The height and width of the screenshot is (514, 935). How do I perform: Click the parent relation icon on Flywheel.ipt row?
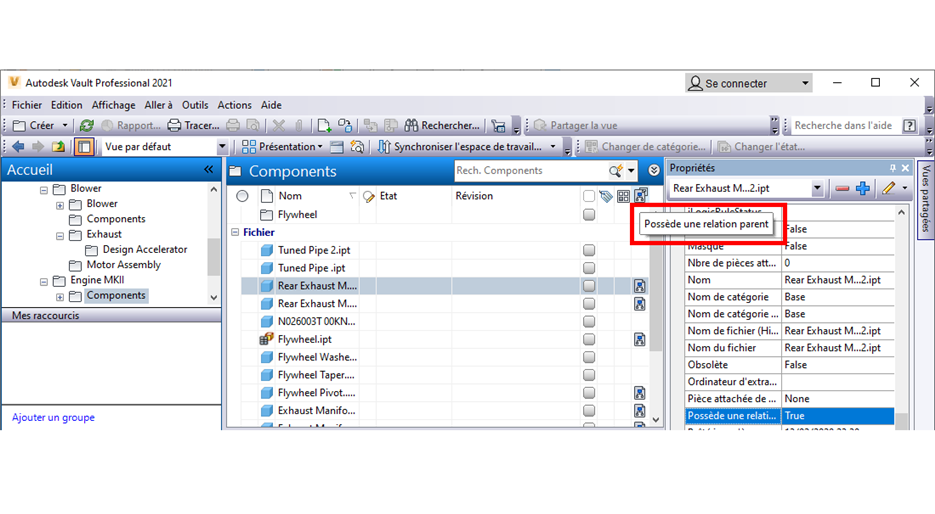coord(640,339)
